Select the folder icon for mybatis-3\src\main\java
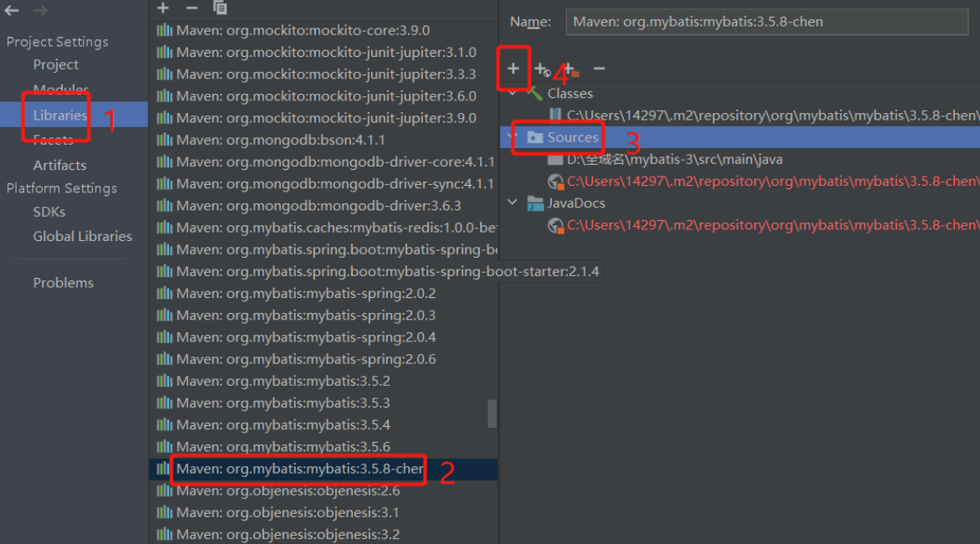This screenshot has width=980, height=544. [555, 159]
